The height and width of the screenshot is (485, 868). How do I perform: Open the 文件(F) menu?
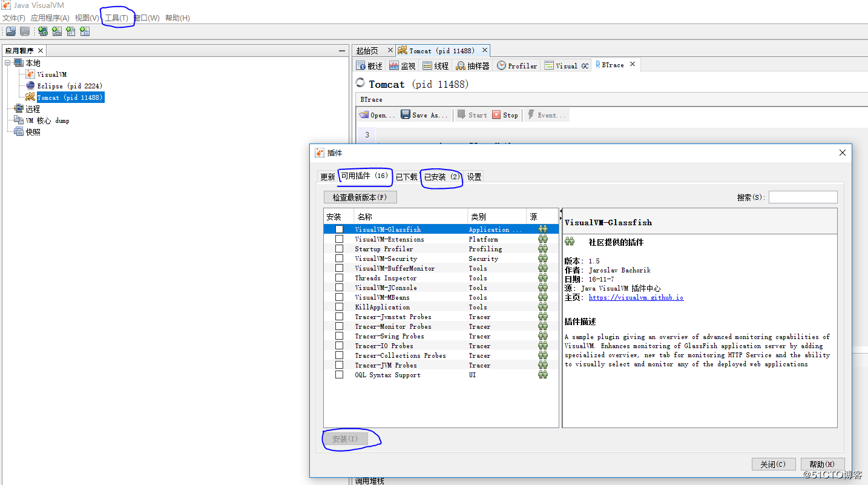14,18
